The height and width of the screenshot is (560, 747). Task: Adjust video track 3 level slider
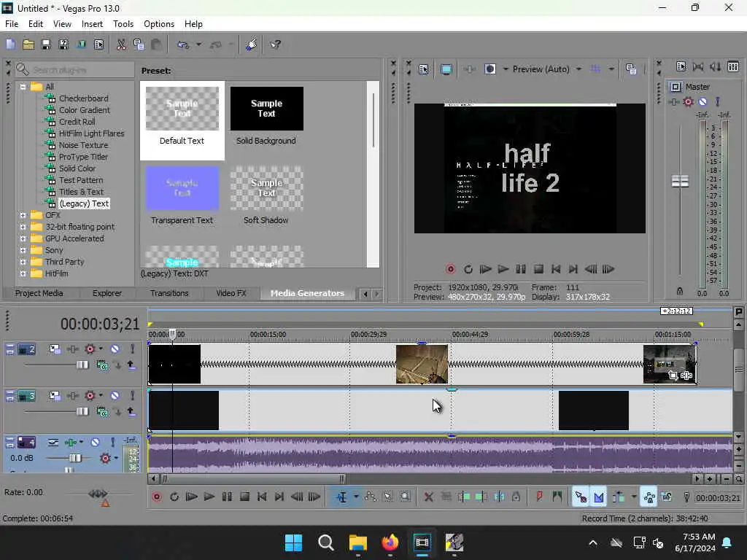point(82,411)
